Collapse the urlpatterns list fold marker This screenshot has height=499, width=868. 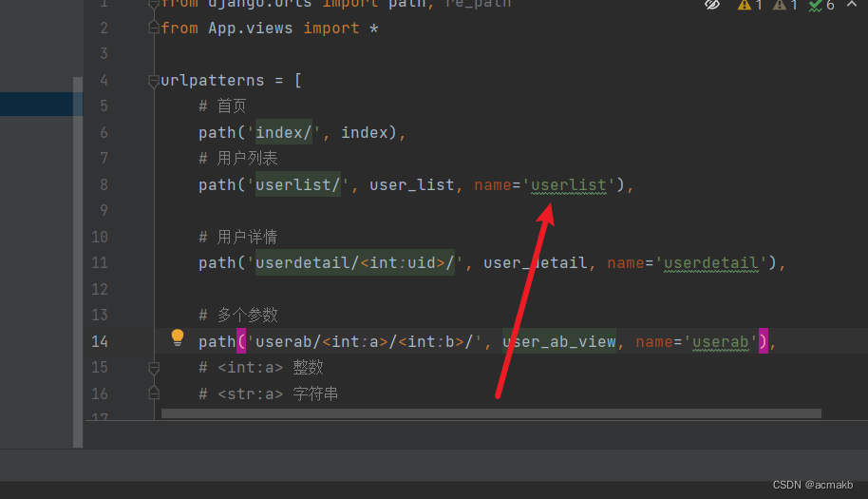pos(154,82)
